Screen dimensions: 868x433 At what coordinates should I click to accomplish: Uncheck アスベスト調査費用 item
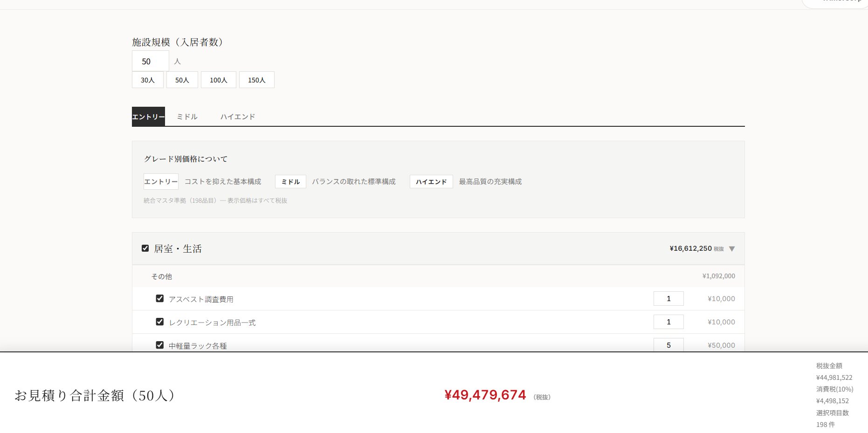click(x=160, y=298)
